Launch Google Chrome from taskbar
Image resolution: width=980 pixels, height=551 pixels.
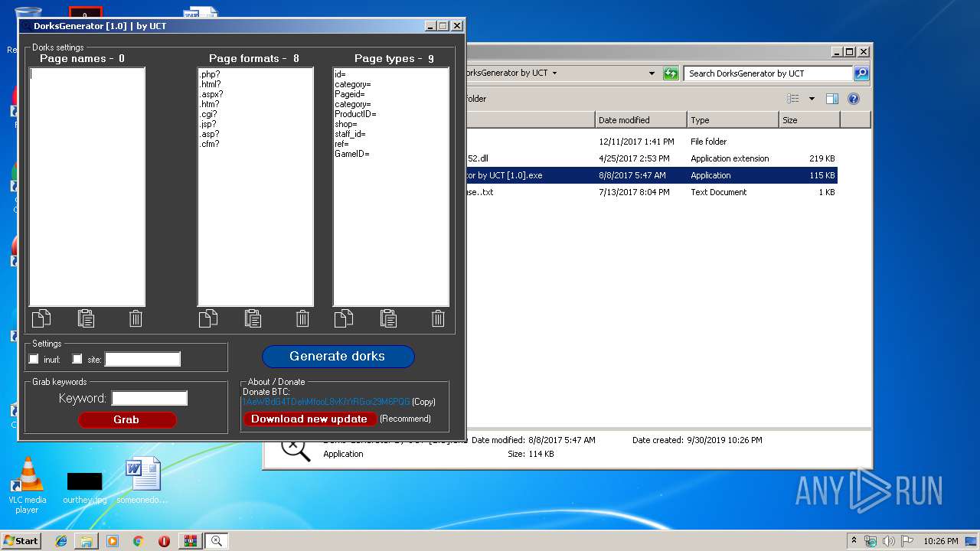(138, 541)
